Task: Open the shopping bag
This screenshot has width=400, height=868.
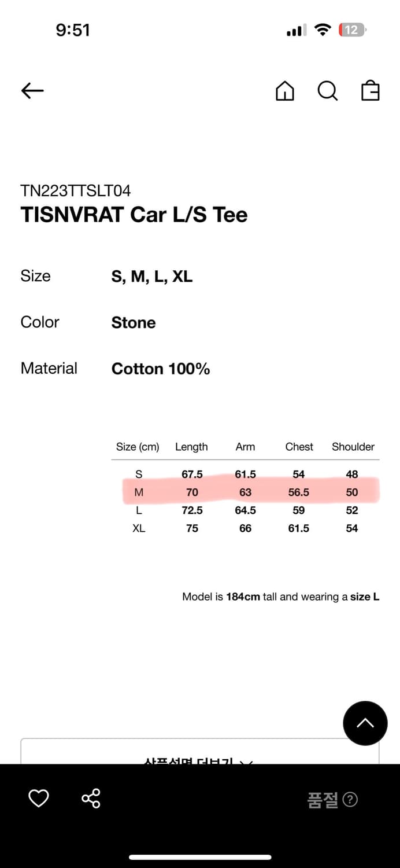Action: point(370,91)
